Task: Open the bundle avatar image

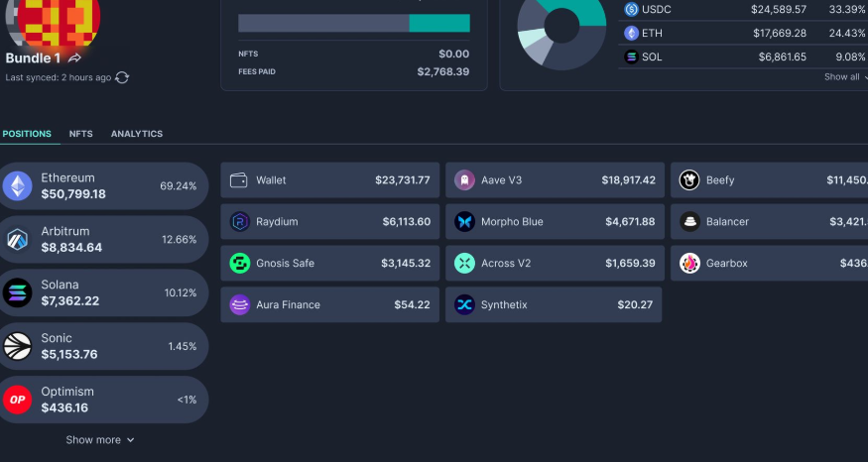Action: click(x=54, y=23)
